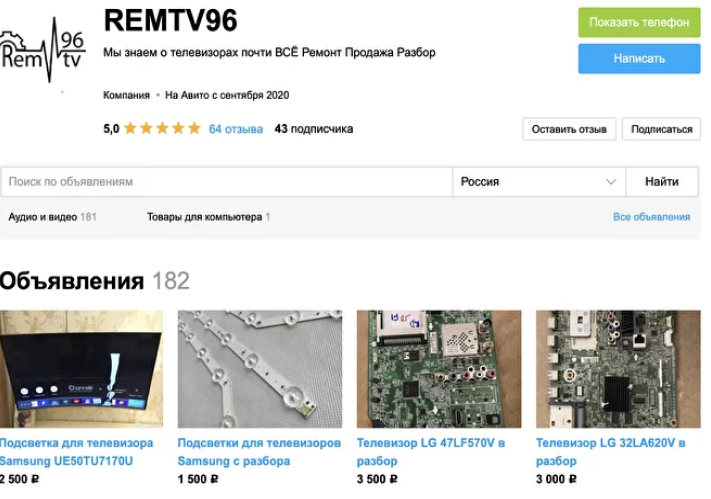Click the Найти search button
Screen dimensions: 711x499
[x=662, y=182]
